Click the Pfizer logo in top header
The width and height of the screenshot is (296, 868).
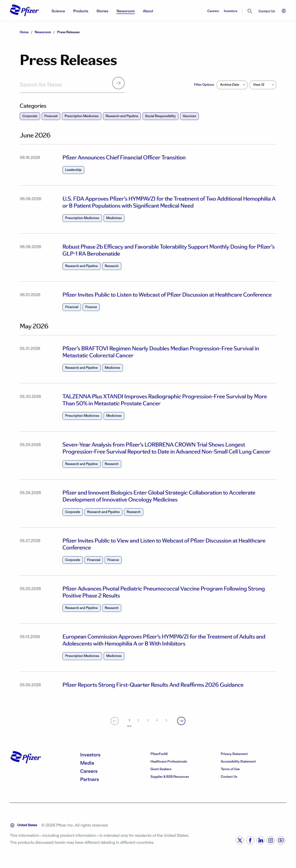coord(24,10)
